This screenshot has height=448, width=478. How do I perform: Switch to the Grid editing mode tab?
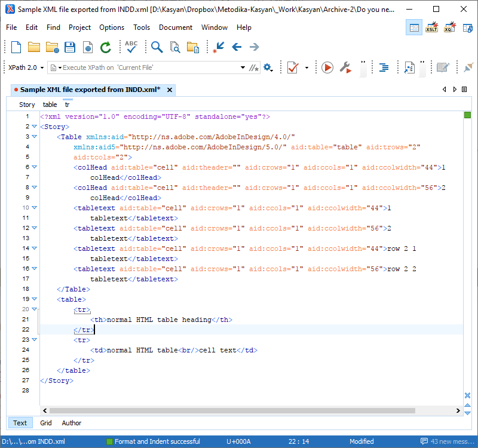[46, 423]
